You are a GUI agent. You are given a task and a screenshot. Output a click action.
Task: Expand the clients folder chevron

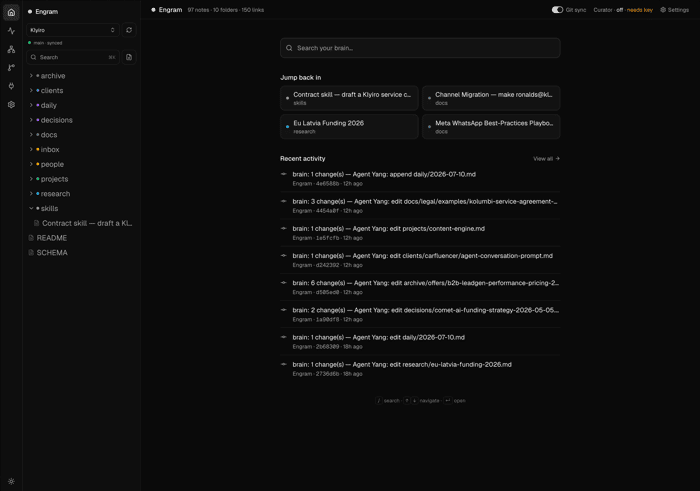[x=31, y=91]
